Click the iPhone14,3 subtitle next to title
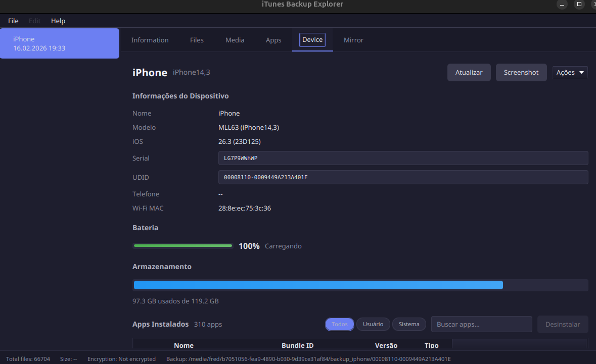This screenshot has width=596, height=364. tap(191, 72)
